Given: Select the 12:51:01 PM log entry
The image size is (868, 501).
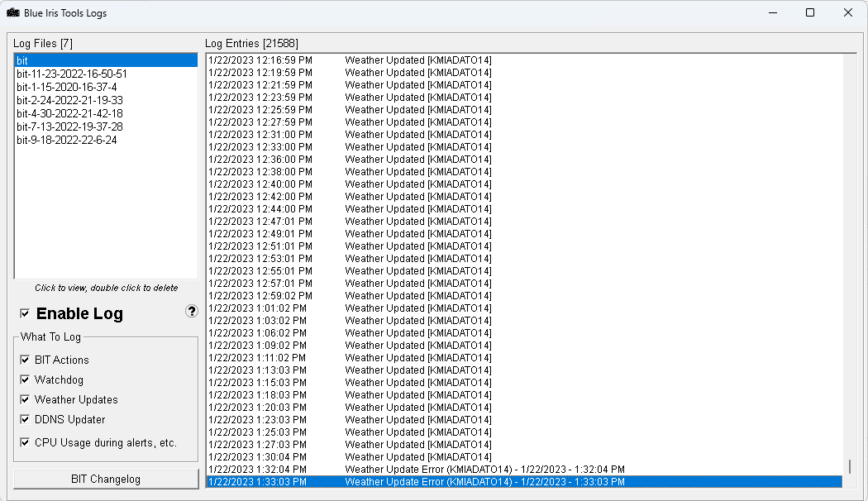Looking at the screenshot, I should pos(524,246).
